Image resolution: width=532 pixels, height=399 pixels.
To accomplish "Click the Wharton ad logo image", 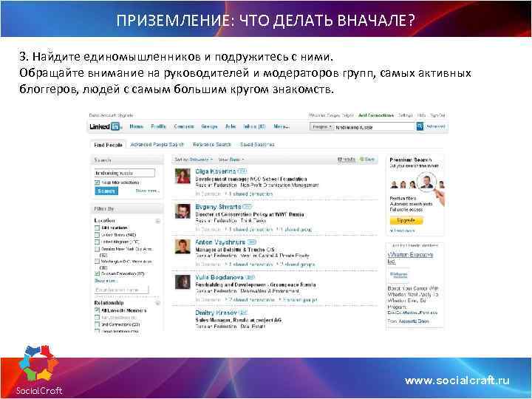I will (x=399, y=275).
